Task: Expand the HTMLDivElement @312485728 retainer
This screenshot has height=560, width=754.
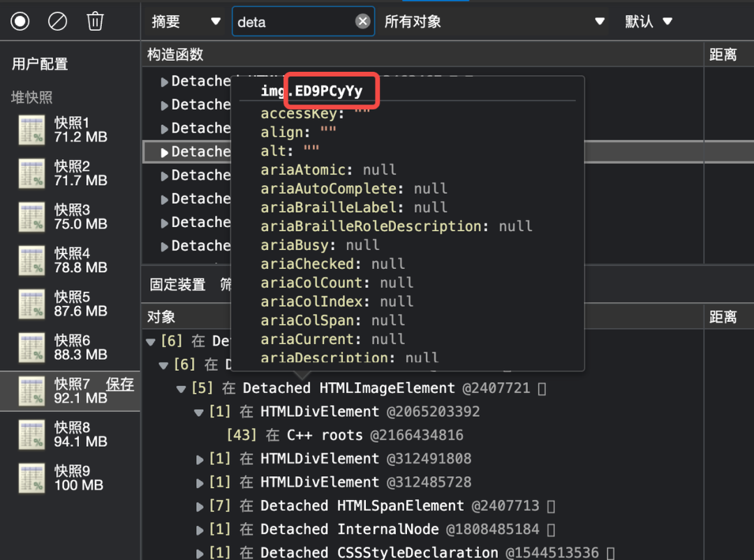Action: [x=200, y=483]
